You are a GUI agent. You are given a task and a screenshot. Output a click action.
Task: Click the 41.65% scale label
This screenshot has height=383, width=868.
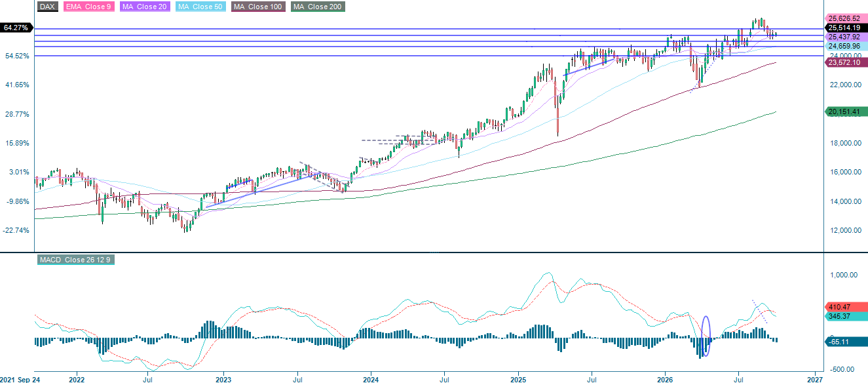pyautogui.click(x=17, y=85)
